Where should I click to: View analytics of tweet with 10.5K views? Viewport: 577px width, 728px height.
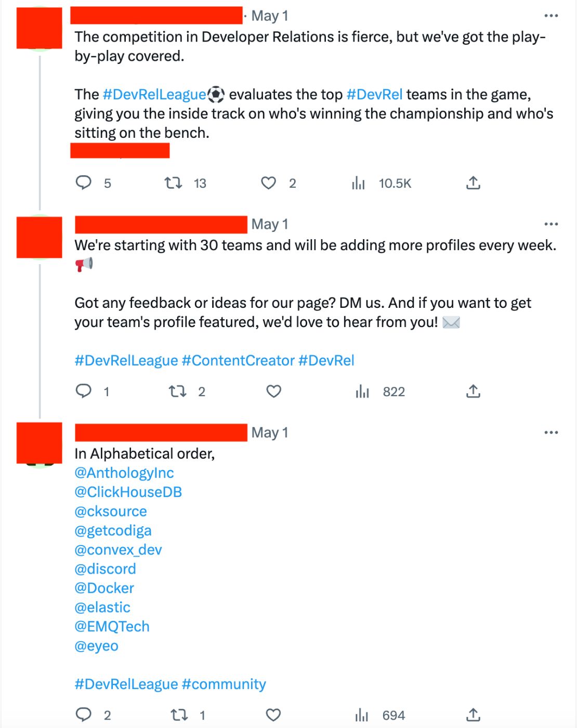[358, 183]
